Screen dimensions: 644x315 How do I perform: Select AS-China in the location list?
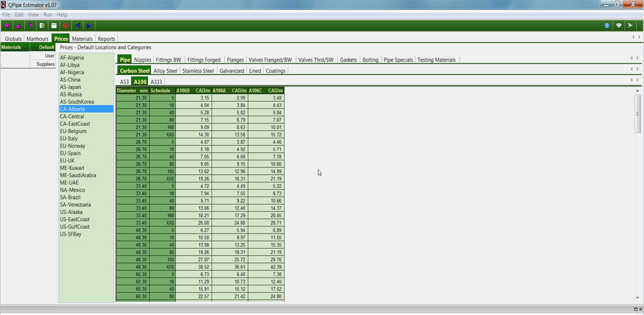86,79
